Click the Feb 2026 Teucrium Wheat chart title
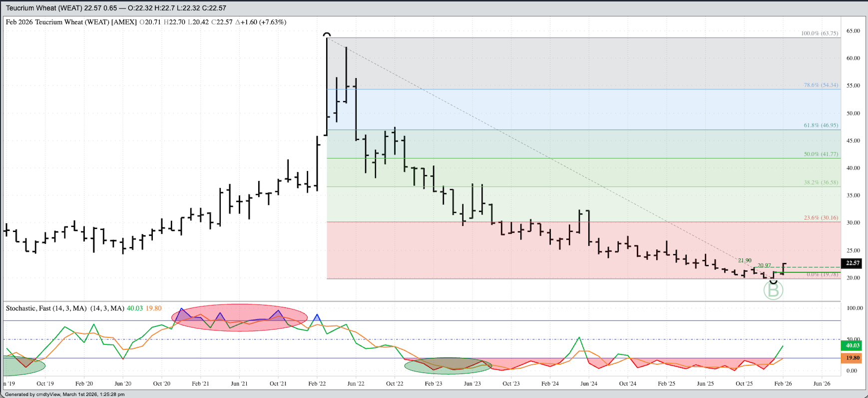Screen dimensions: 868x398 coord(71,22)
